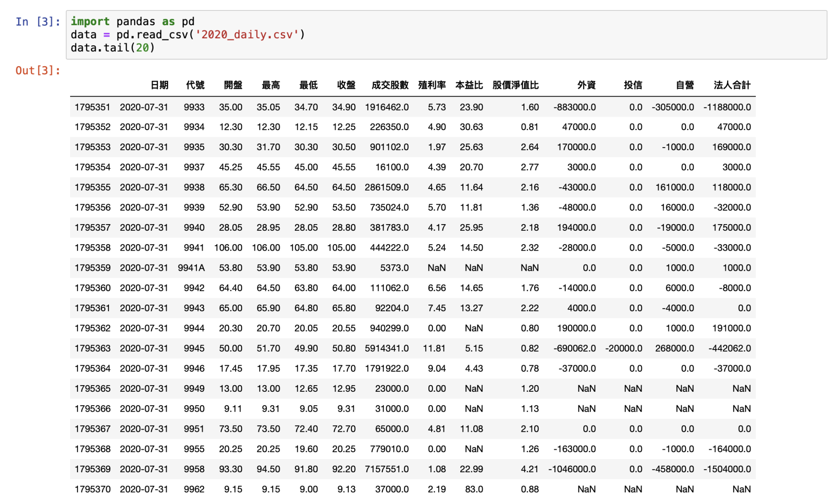The width and height of the screenshot is (836, 504).
Task: Select row index 1795368
Action: click(x=92, y=449)
